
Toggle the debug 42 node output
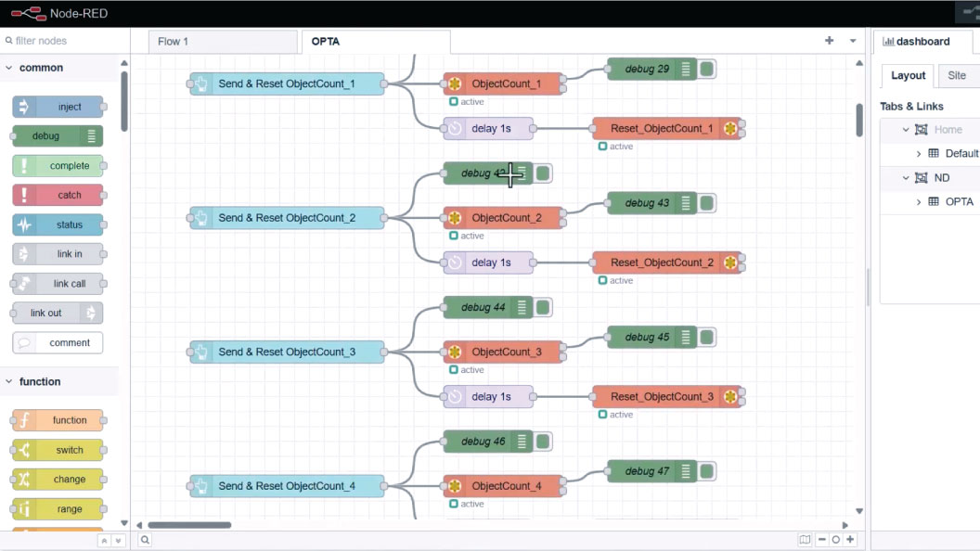tap(543, 173)
